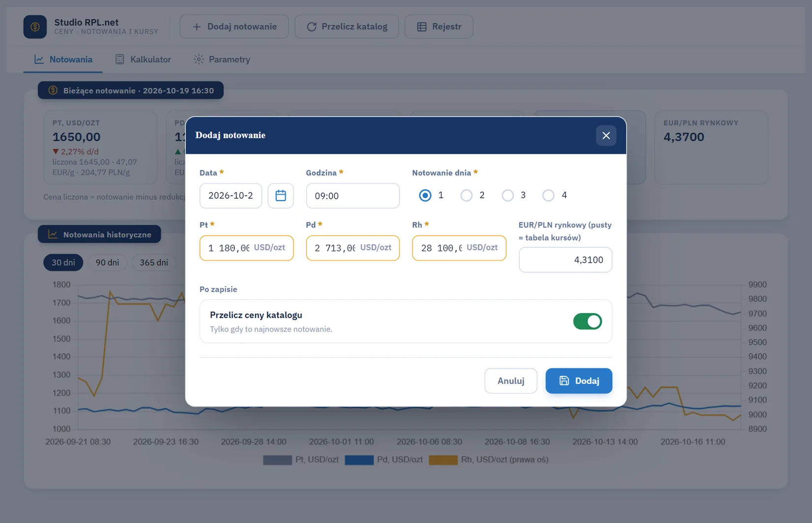Click Dodaj notowanie in the header

(234, 27)
